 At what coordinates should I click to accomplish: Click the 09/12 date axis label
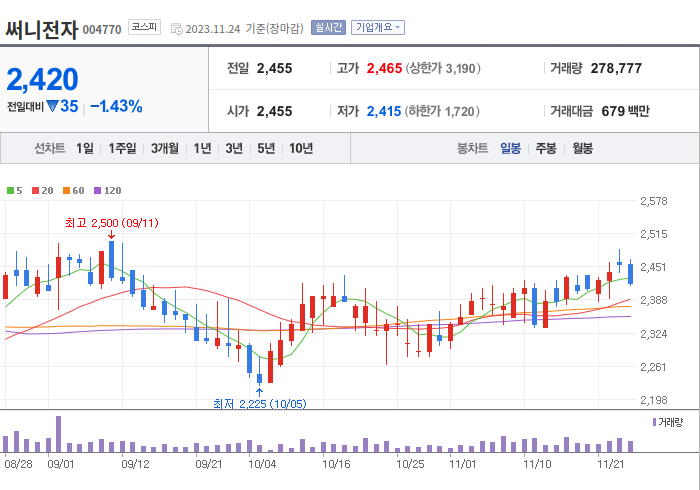pos(135,464)
